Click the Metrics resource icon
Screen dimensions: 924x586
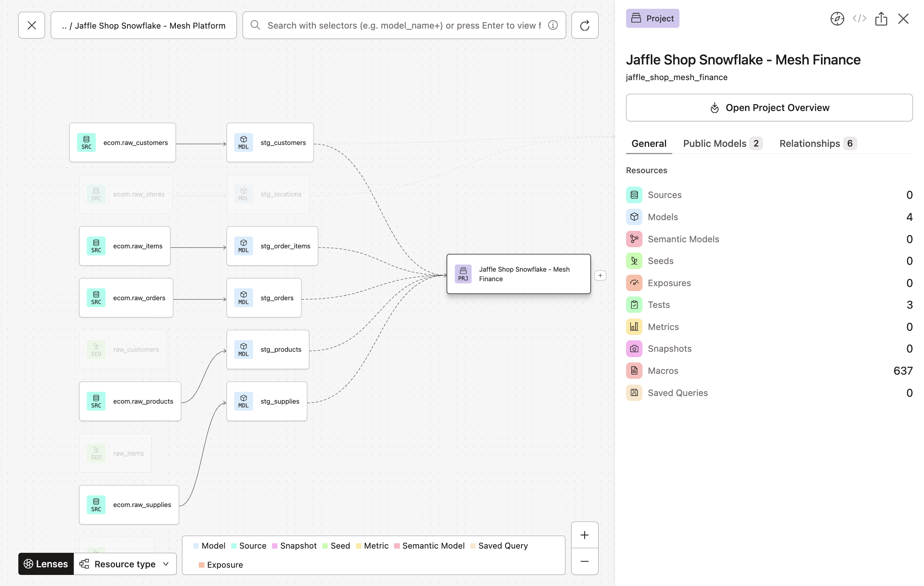pyautogui.click(x=634, y=327)
